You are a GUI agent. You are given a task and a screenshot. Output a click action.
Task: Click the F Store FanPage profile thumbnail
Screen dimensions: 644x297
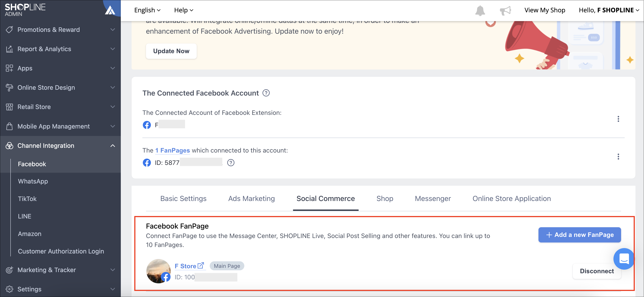pyautogui.click(x=159, y=271)
